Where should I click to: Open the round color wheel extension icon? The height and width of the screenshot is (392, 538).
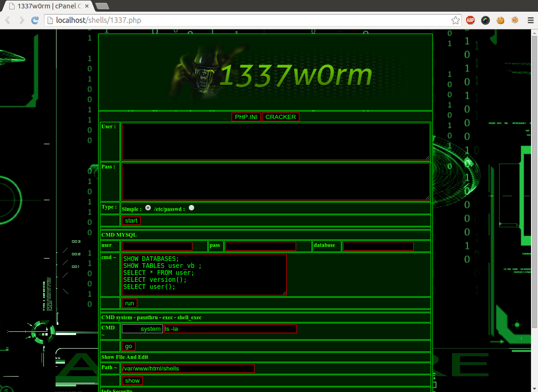point(486,20)
